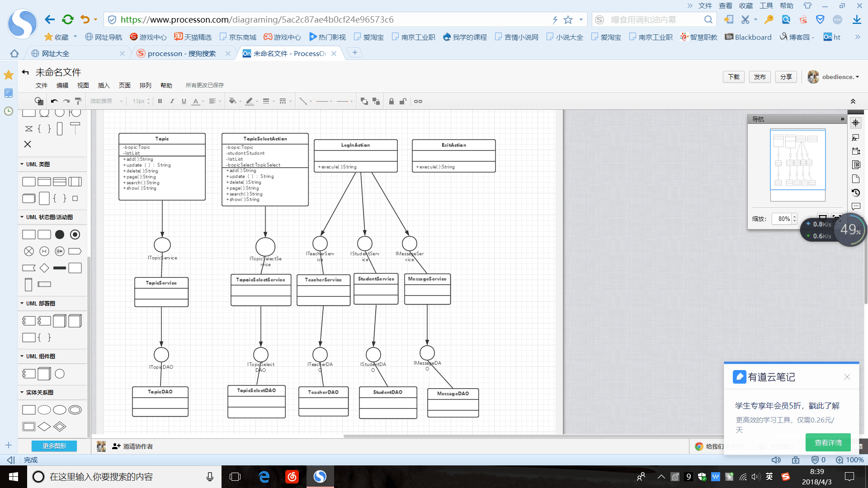This screenshot has height=488, width=868.
Task: Collapse the 实体关系图 section
Action: pyautogui.click(x=37, y=393)
